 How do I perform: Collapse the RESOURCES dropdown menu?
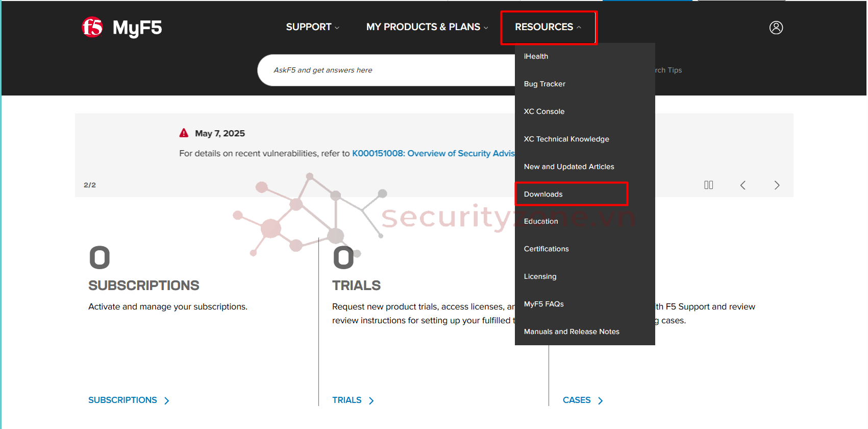tap(548, 27)
